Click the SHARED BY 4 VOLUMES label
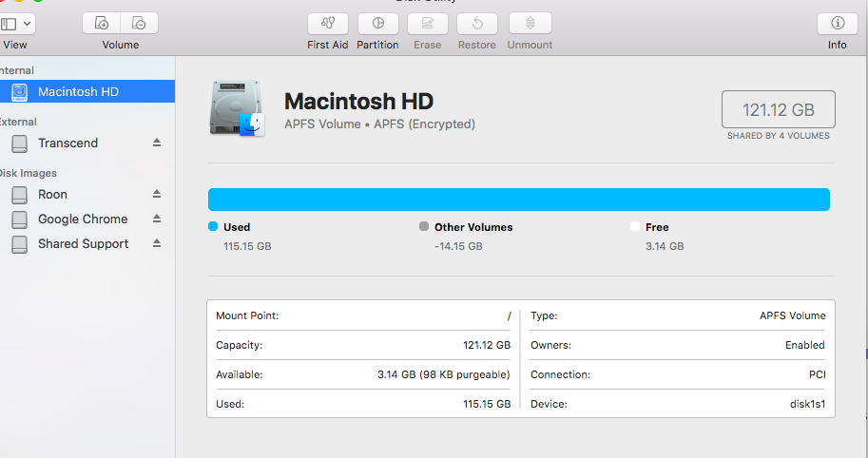This screenshot has height=458, width=868. coord(779,136)
